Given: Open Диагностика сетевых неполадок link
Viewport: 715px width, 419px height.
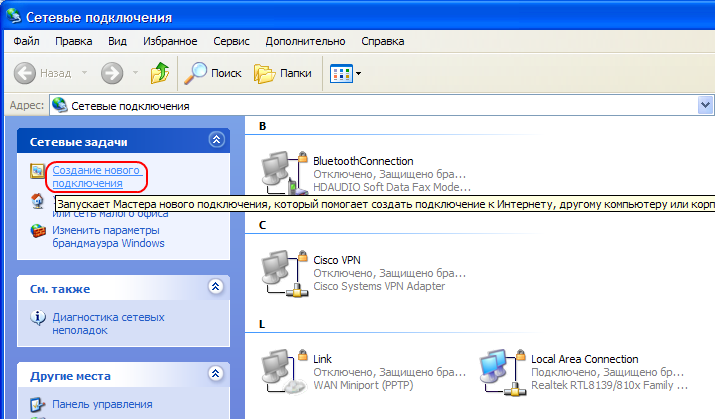Looking at the screenshot, I should pyautogui.click(x=106, y=324).
